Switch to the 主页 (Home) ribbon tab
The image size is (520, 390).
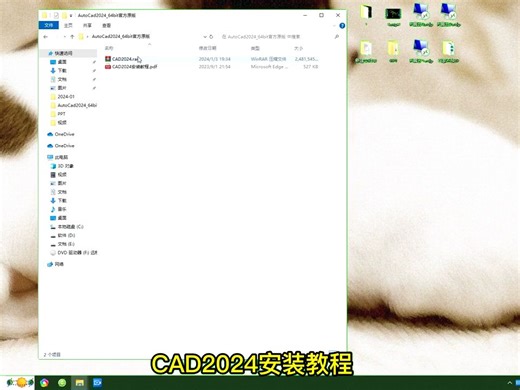click(68, 25)
